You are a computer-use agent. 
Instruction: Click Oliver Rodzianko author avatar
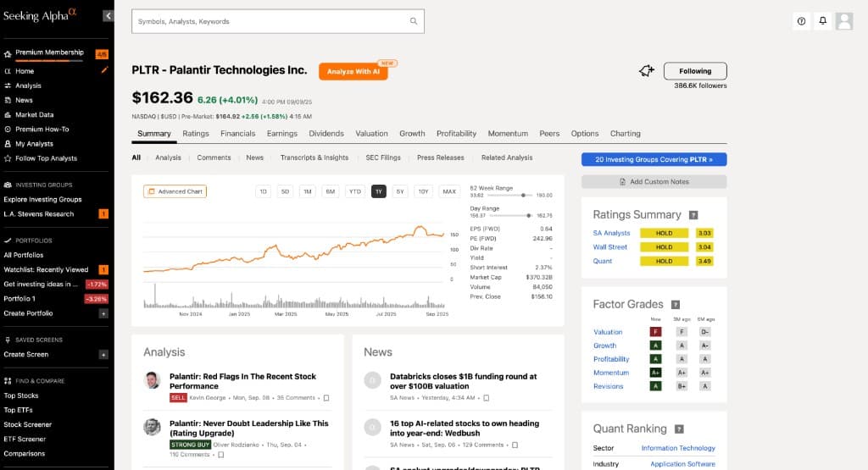[152, 428]
